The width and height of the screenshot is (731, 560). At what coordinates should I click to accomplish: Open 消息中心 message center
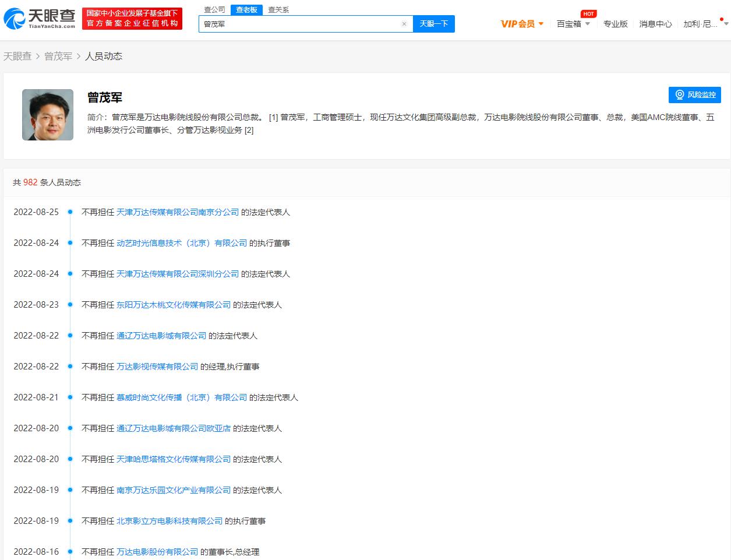pos(655,24)
